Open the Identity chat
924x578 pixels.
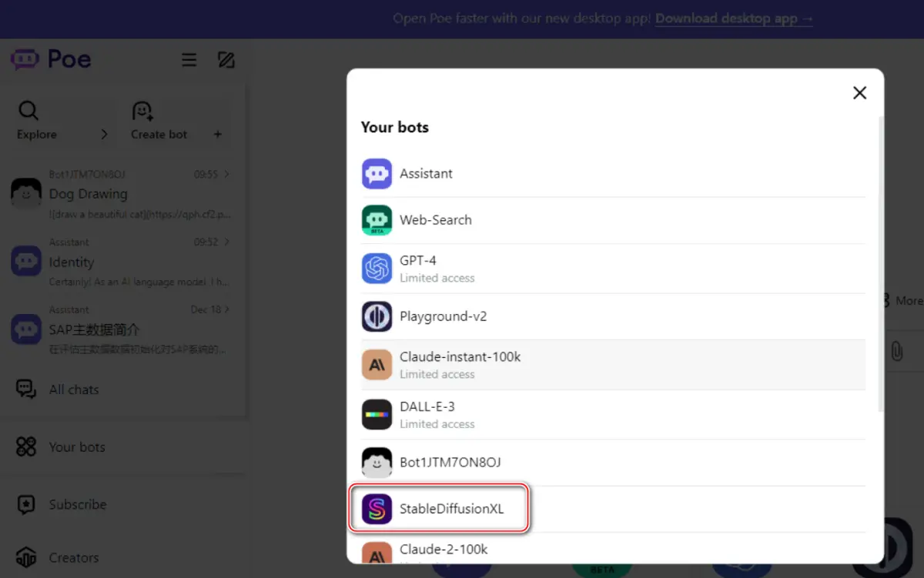click(x=122, y=262)
